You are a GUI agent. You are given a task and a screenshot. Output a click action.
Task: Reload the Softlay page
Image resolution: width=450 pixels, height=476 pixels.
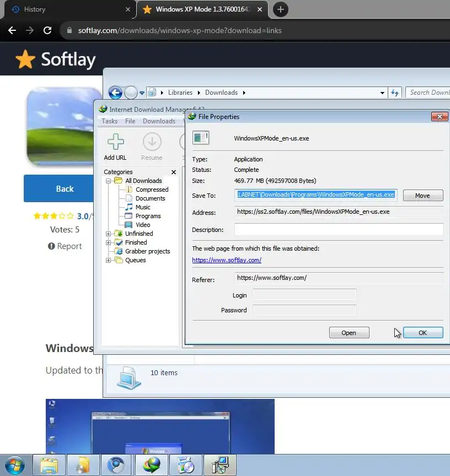click(47, 30)
